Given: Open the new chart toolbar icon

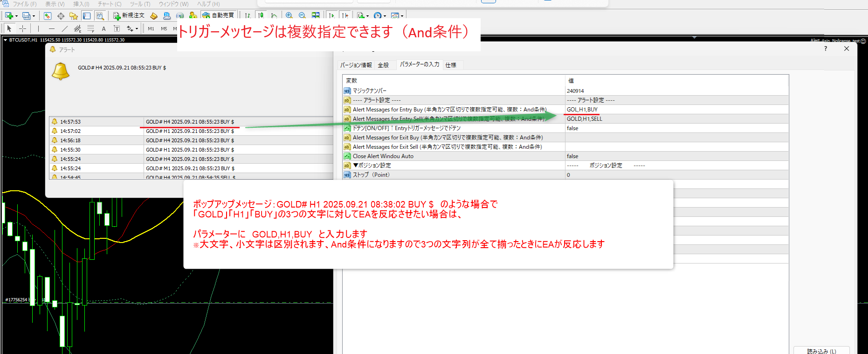Looking at the screenshot, I should tap(8, 16).
